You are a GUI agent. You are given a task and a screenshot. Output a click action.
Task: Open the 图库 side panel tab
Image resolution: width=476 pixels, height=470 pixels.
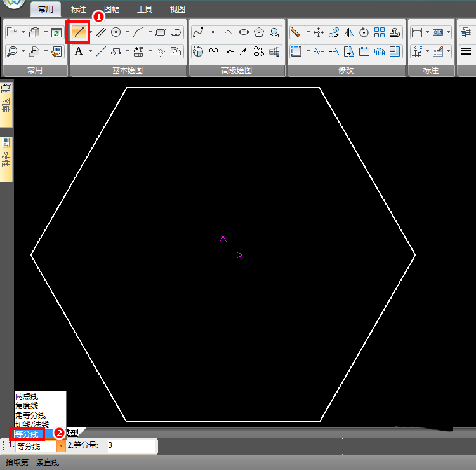pyautogui.click(x=6, y=105)
